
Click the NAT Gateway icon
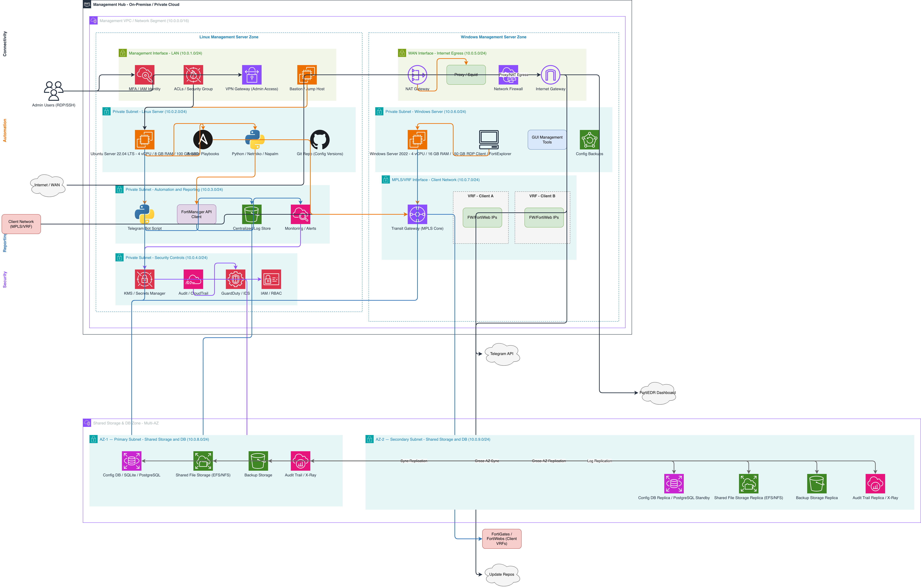click(x=417, y=75)
